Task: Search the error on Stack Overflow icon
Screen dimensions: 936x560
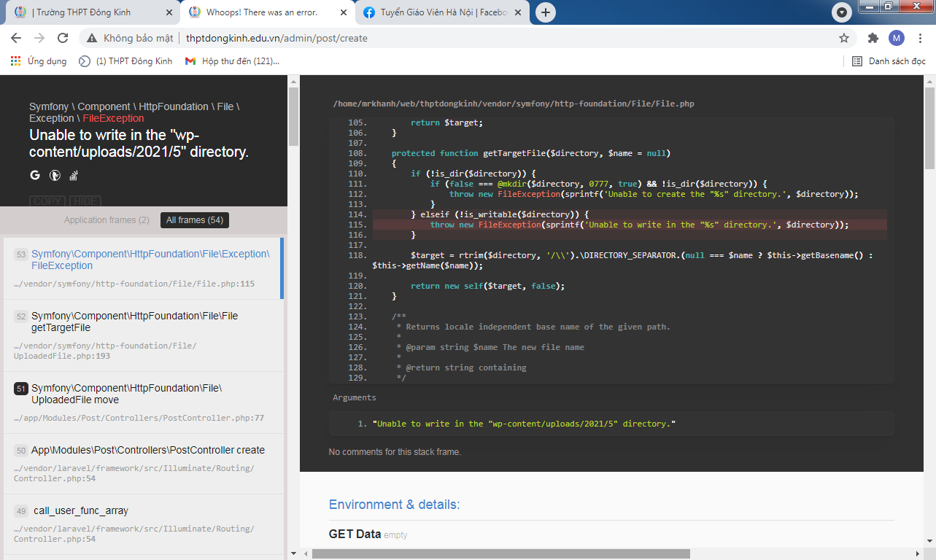Action: click(x=74, y=175)
